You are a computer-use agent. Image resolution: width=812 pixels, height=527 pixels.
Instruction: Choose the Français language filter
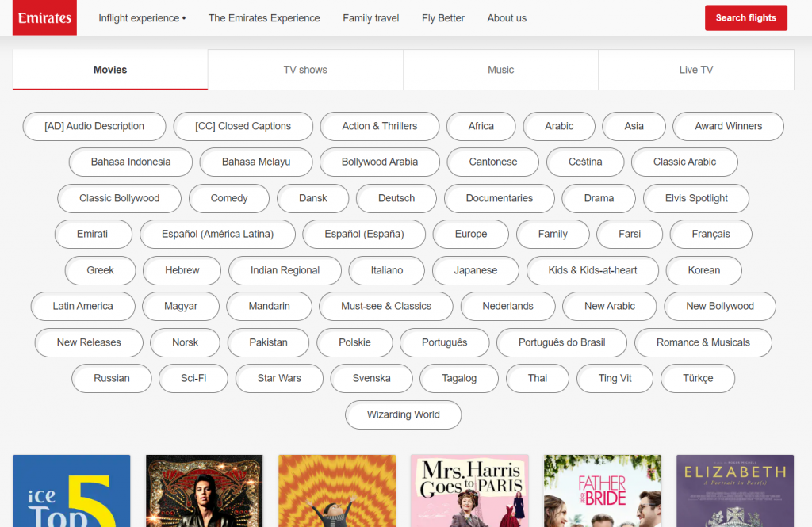click(710, 234)
